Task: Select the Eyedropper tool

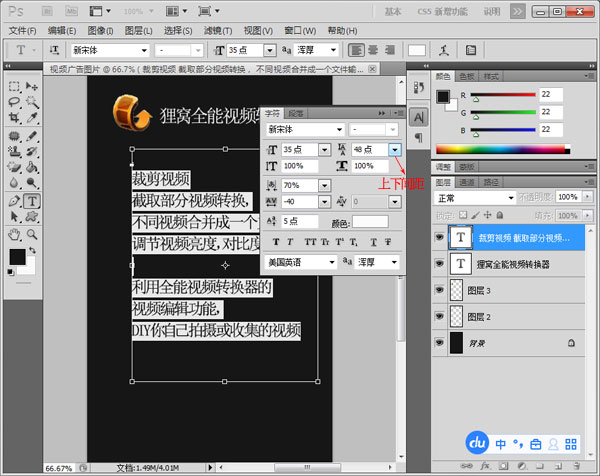Action: (x=32, y=117)
